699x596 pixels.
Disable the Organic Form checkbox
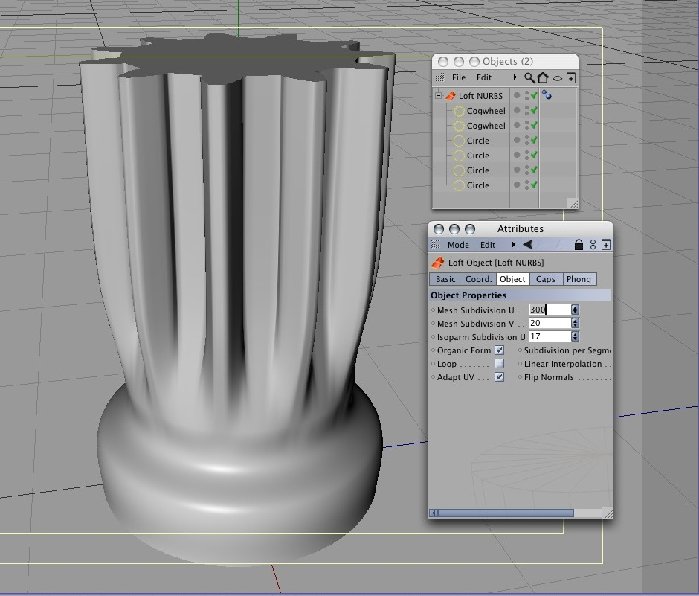tap(499, 350)
